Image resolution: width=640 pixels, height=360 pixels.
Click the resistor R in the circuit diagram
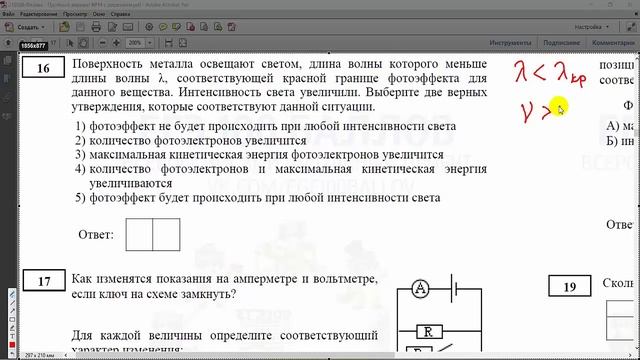pyautogui.click(x=429, y=332)
